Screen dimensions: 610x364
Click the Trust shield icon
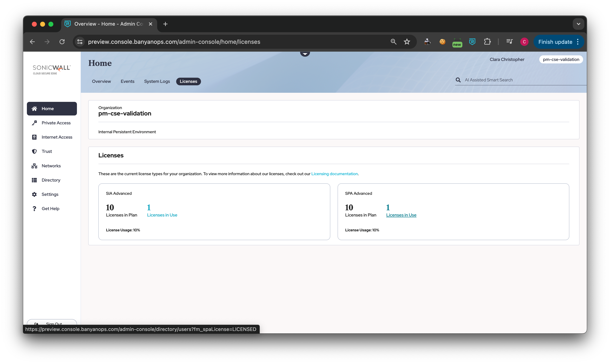34,151
